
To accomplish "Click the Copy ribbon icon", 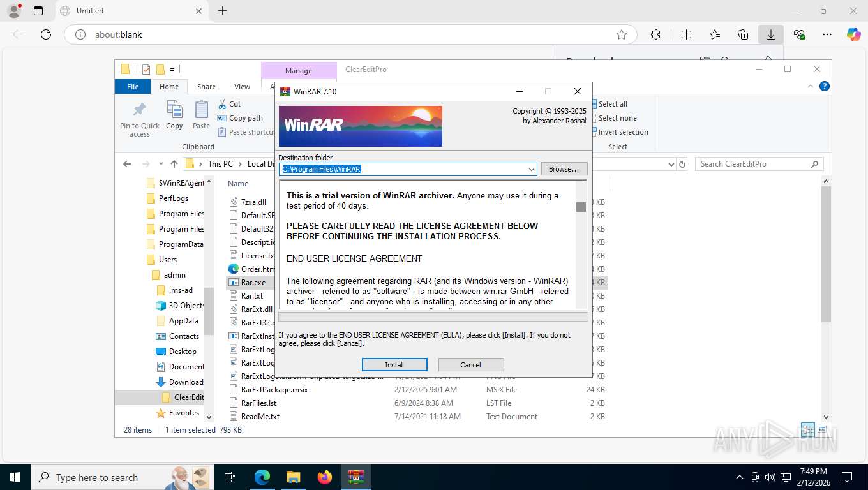I will pyautogui.click(x=174, y=115).
